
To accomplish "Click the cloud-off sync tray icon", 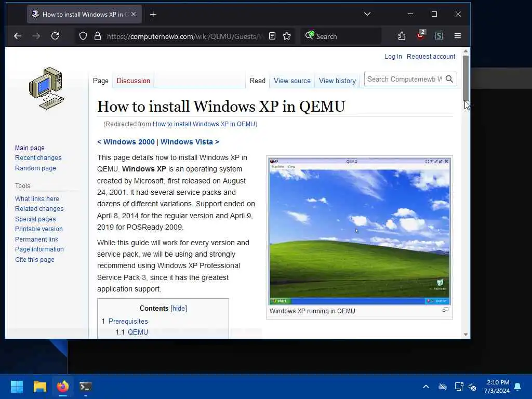I will [443, 387].
